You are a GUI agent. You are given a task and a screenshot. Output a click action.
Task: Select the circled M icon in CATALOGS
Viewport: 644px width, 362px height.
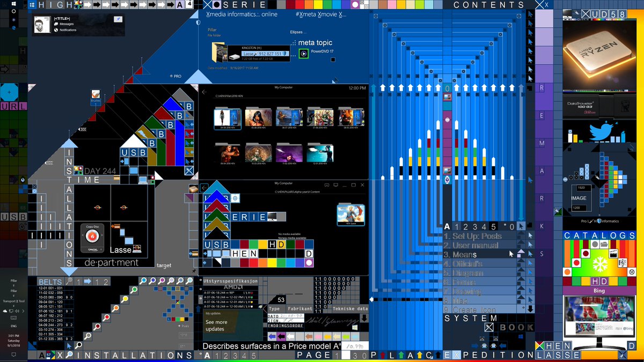pyautogui.click(x=632, y=272)
